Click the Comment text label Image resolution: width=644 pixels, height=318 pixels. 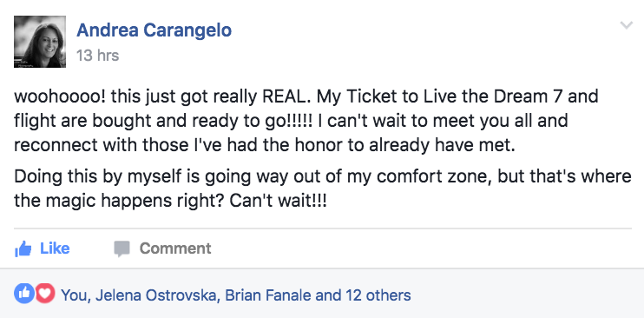(175, 248)
